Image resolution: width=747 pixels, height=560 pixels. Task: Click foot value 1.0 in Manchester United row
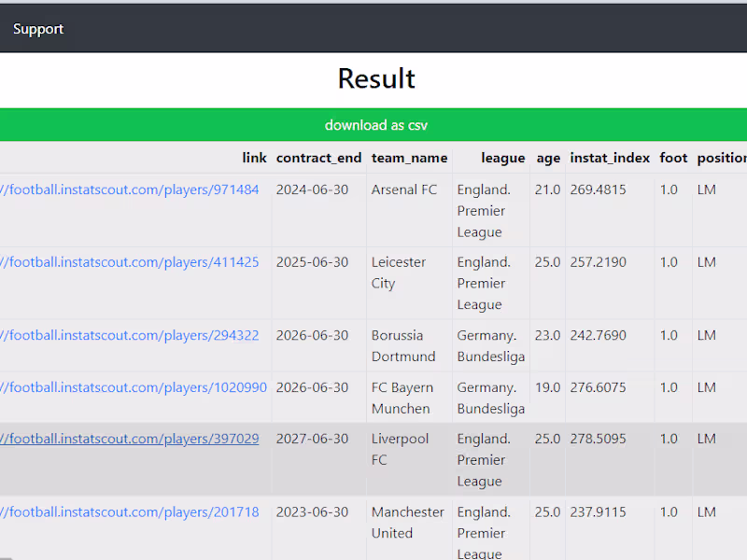pos(669,511)
